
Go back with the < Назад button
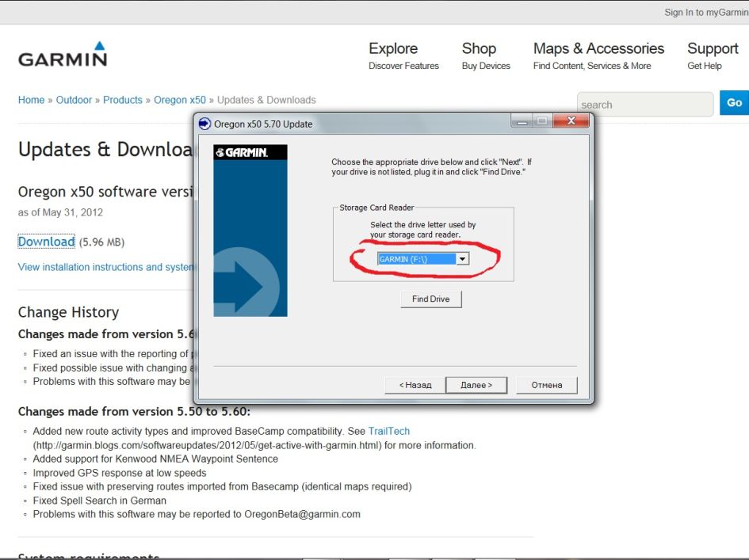(415, 385)
